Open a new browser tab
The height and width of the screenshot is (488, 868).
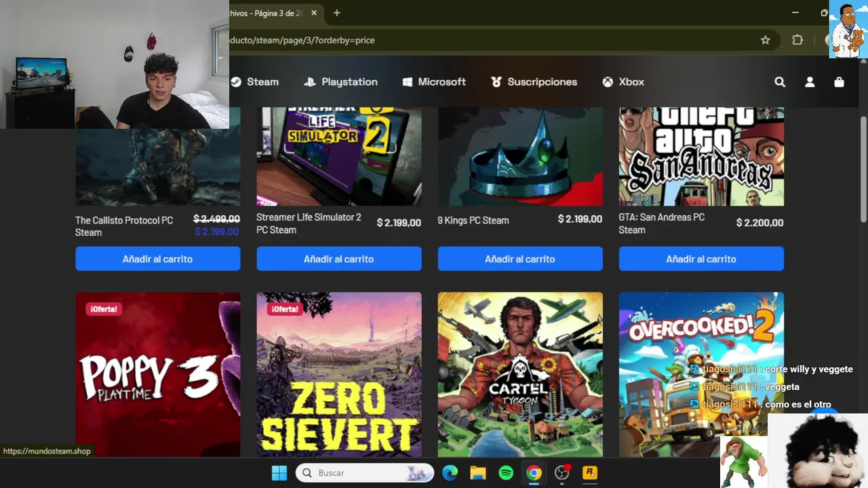pyautogui.click(x=337, y=13)
